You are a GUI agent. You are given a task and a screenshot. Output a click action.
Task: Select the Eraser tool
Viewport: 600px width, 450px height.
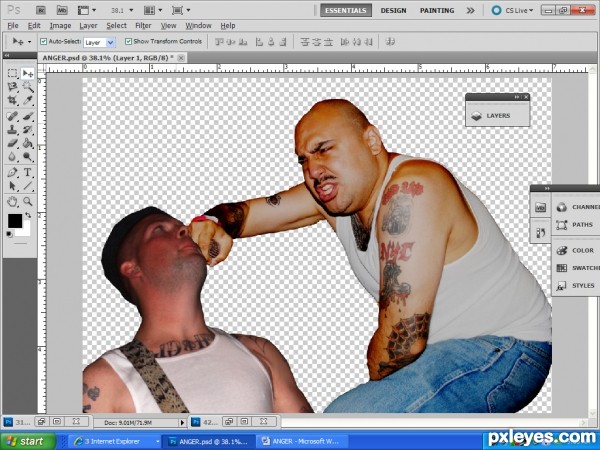point(13,143)
